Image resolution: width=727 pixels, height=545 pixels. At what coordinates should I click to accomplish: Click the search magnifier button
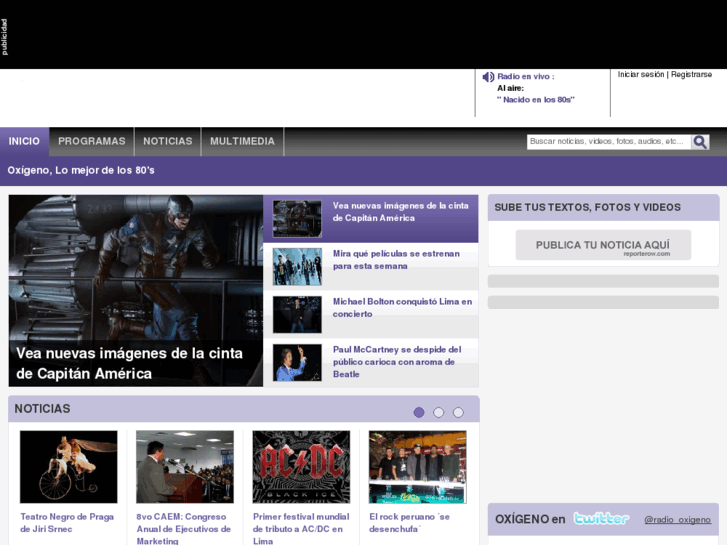[x=700, y=141]
